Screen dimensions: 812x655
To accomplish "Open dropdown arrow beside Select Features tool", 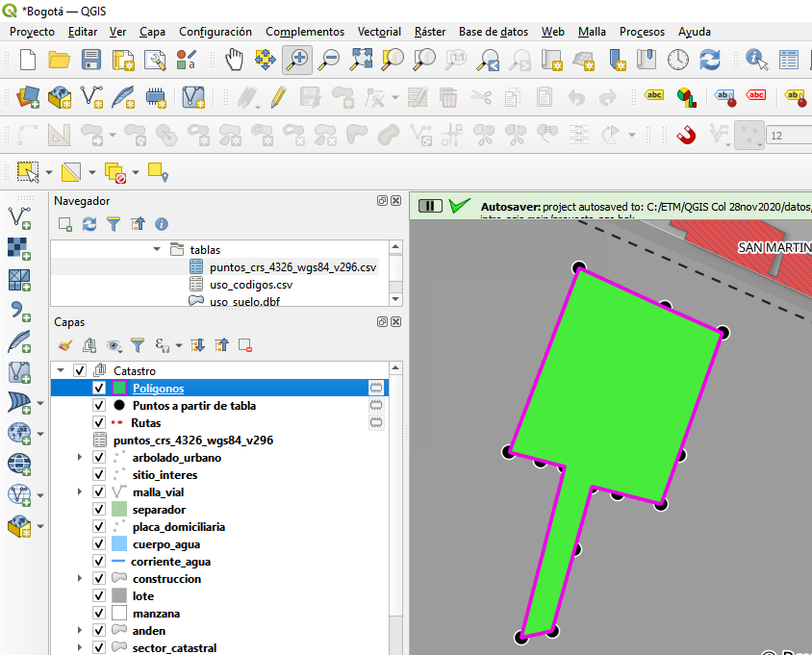I will click(x=49, y=172).
